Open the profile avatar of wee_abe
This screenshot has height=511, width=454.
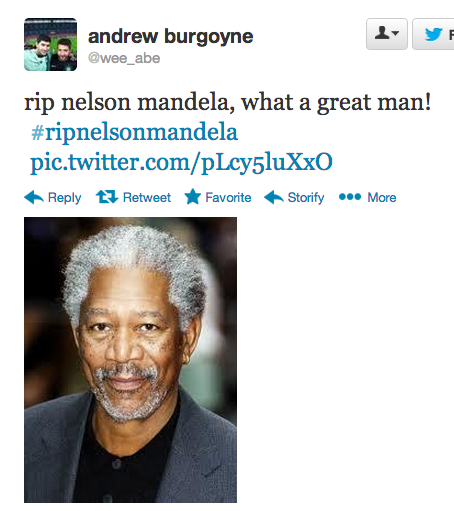[50, 45]
